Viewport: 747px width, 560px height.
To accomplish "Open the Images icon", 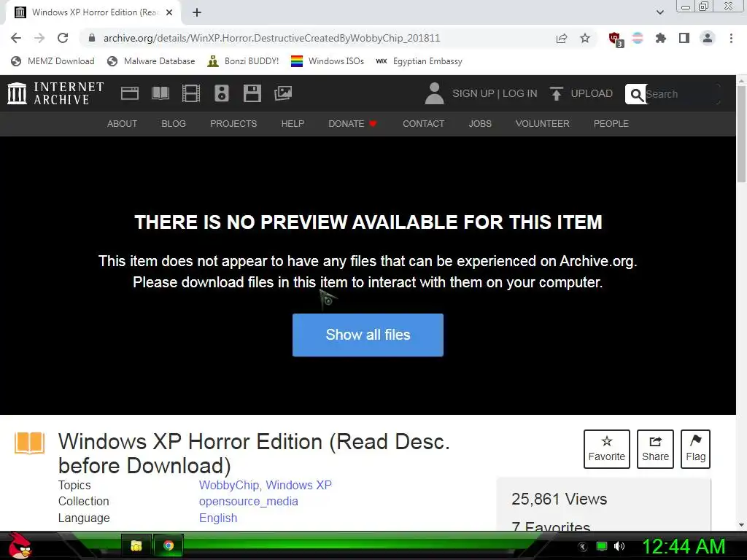I will tap(283, 93).
